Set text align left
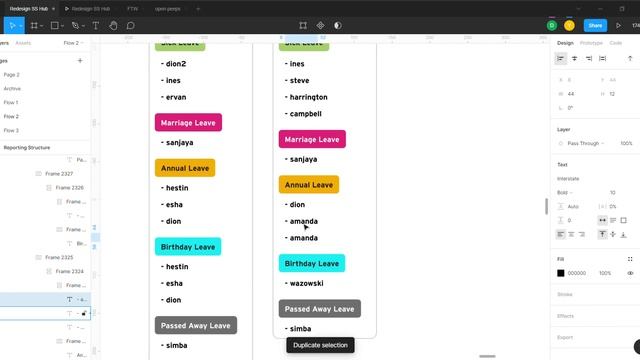This screenshot has width=640, height=360. 560,234
